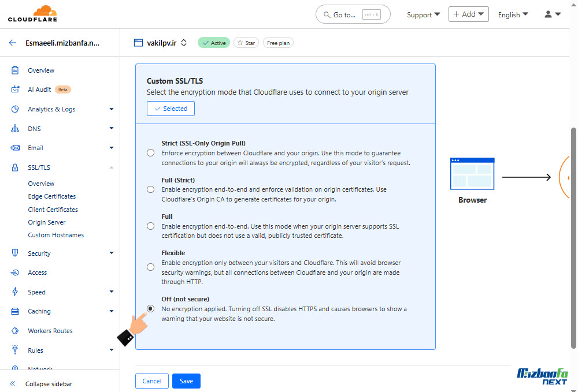Click the Cancel button
This screenshot has height=392, width=578.
[x=152, y=381]
